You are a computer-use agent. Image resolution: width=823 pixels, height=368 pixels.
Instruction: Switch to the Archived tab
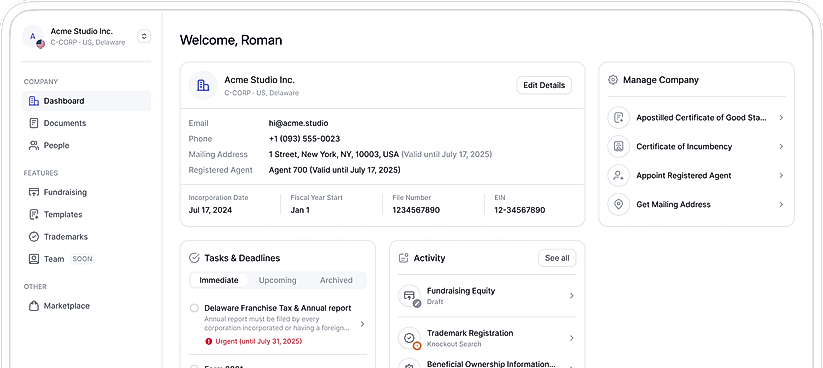pyautogui.click(x=336, y=280)
